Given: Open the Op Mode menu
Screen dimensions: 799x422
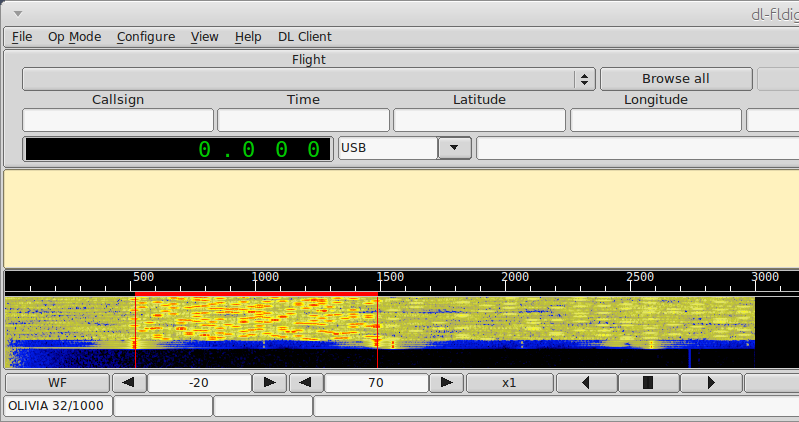Looking at the screenshot, I should tap(74, 37).
